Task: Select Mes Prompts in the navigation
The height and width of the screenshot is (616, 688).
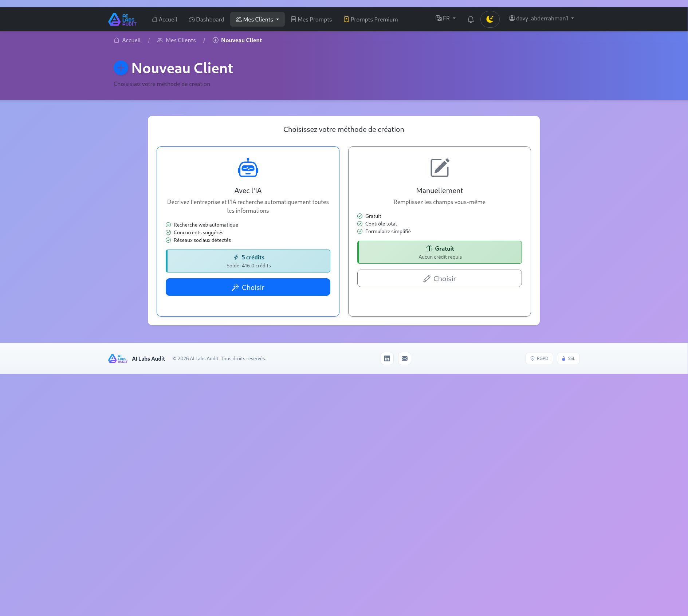Action: tap(311, 19)
